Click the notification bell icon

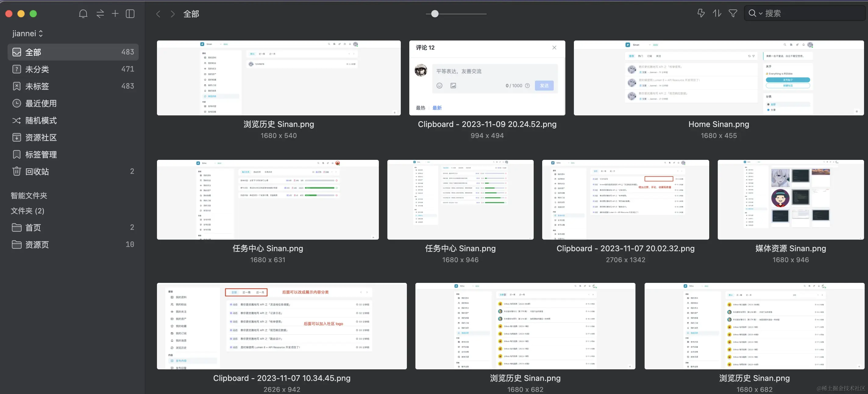point(83,14)
